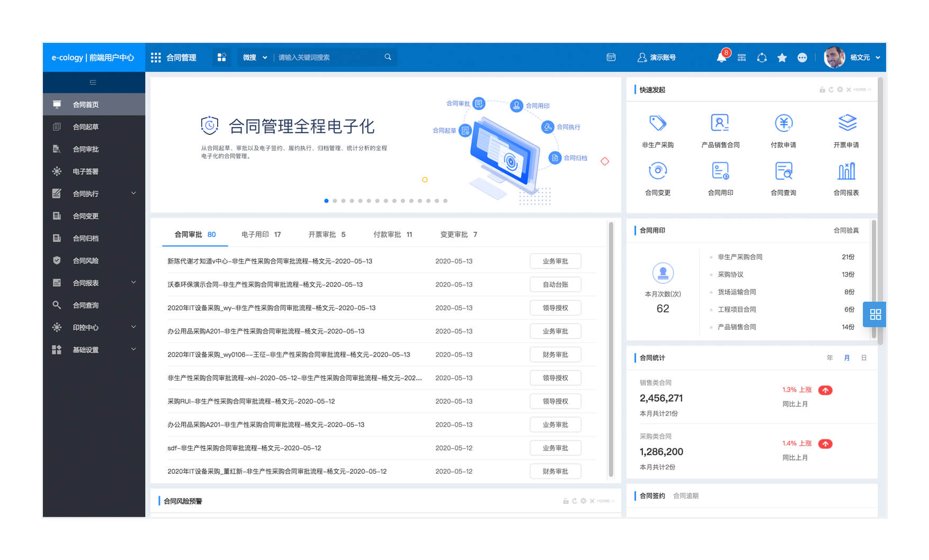Click 财务审批 button on 董红新 row
929x560 pixels.
(x=555, y=471)
